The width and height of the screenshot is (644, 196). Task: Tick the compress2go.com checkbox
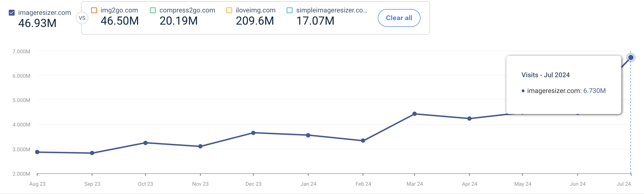point(153,10)
